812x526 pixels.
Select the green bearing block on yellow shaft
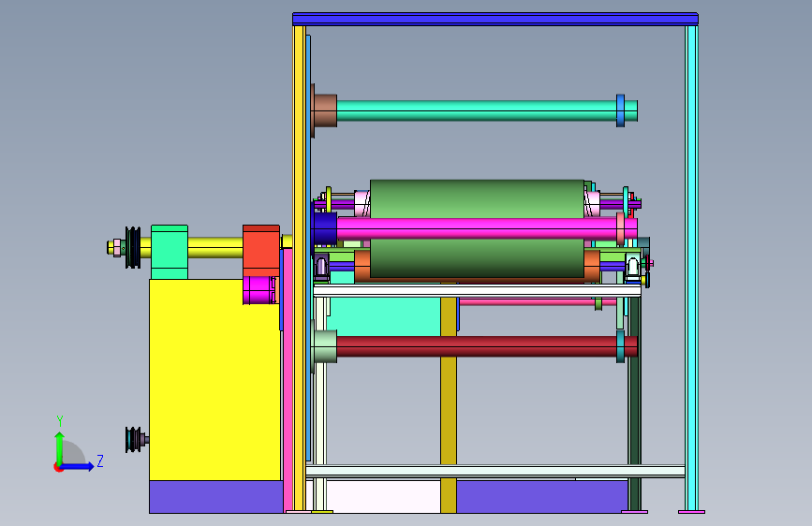[x=170, y=252]
